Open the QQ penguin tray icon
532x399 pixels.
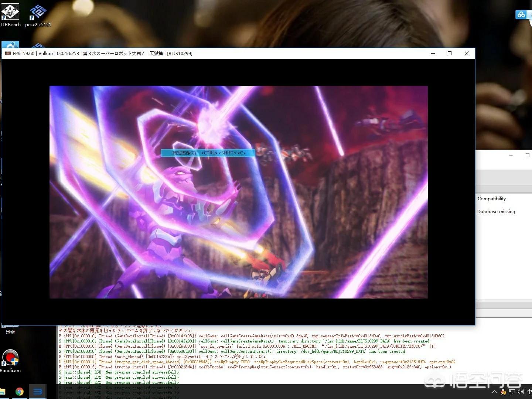click(x=503, y=392)
